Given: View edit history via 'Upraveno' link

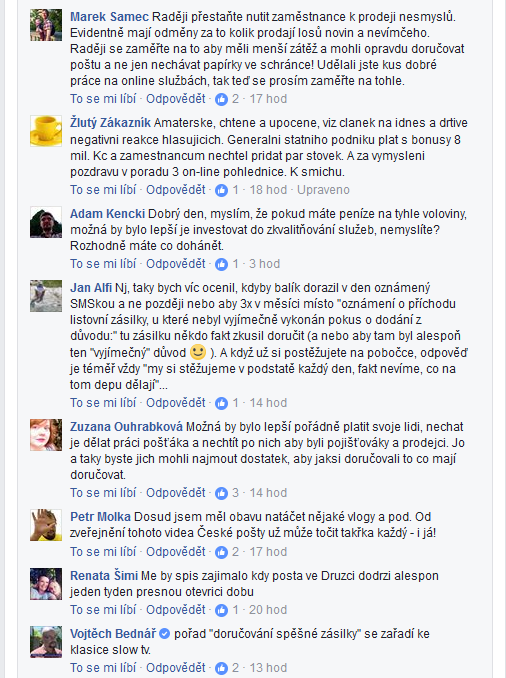Looking at the screenshot, I should (323, 190).
